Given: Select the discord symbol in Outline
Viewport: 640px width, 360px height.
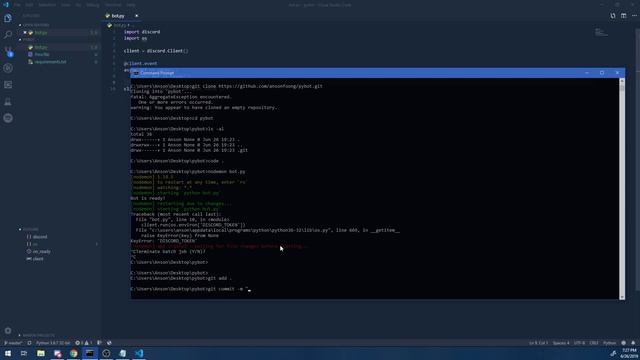Looking at the screenshot, I should click(x=40, y=237).
